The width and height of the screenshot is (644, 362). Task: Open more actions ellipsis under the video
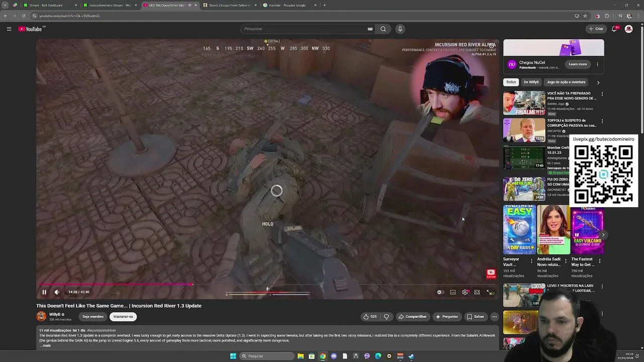point(495,317)
